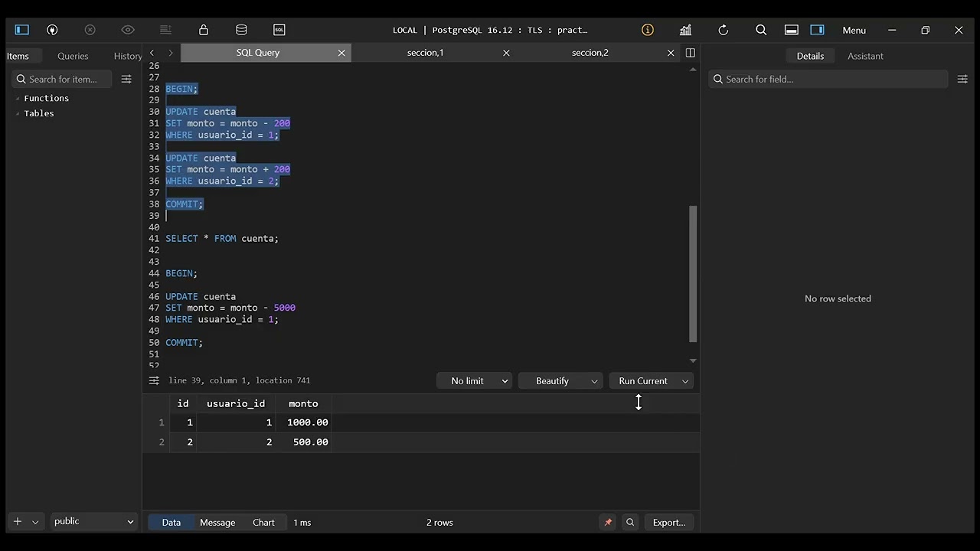980x551 pixels.
Task: Close the seccion,2 tab
Action: pyautogui.click(x=671, y=53)
